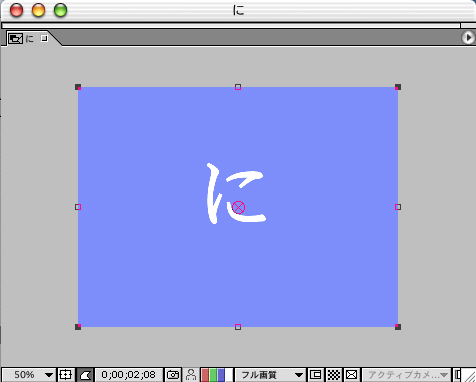Viewport: 476px width, 382px height.
Task: Click the current time 0;00;02;08 field
Action: (x=129, y=375)
